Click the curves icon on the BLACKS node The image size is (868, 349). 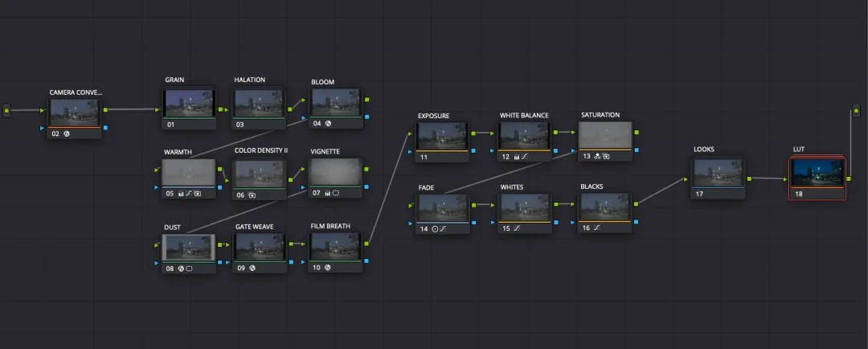coord(597,229)
